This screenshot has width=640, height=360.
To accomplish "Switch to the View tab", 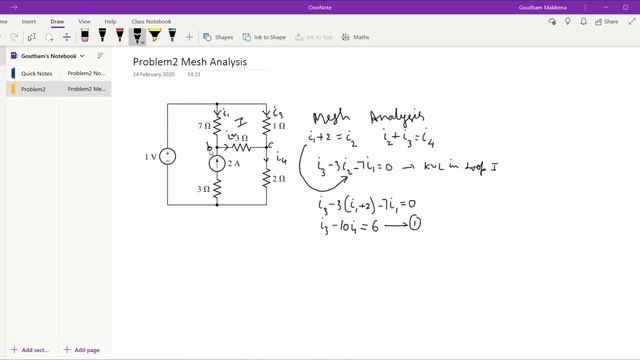I will point(84,22).
